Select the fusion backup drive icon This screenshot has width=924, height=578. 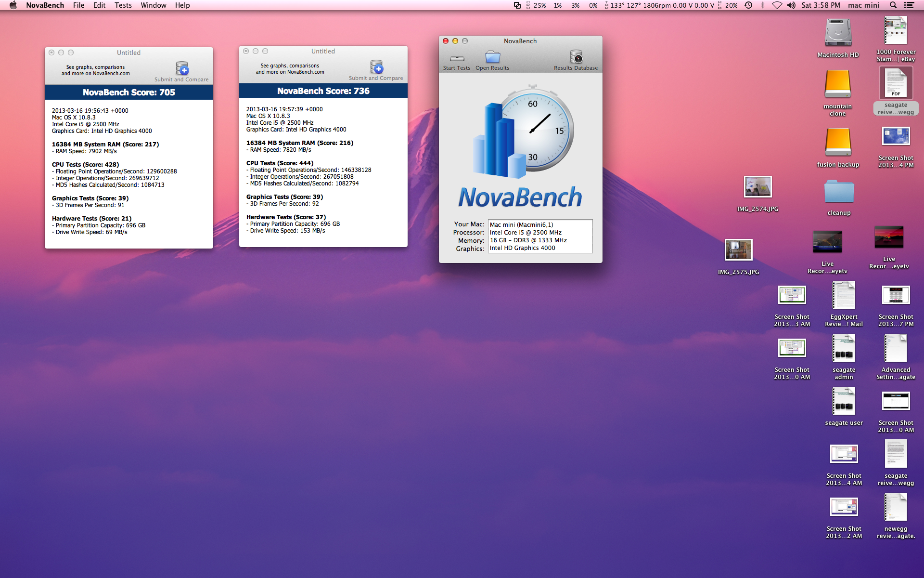click(x=838, y=143)
